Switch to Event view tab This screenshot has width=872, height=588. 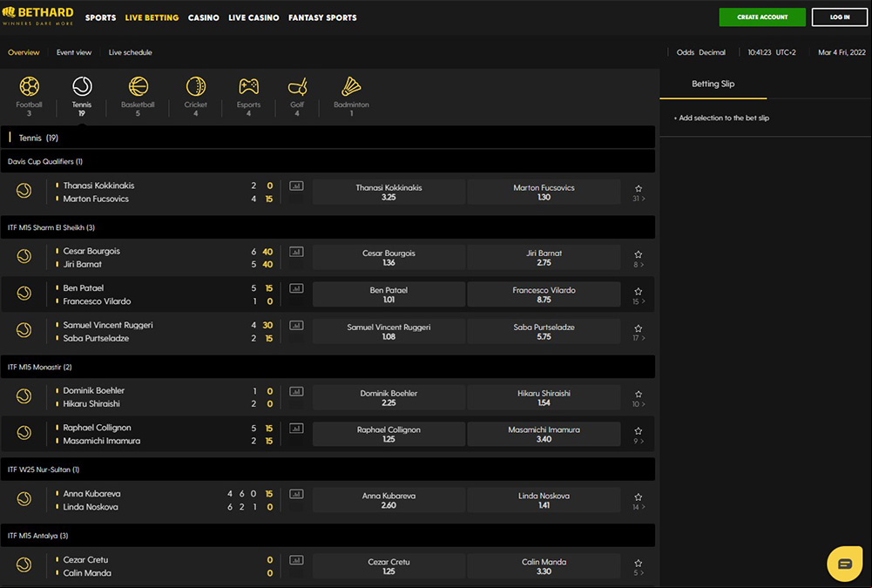pyautogui.click(x=74, y=52)
